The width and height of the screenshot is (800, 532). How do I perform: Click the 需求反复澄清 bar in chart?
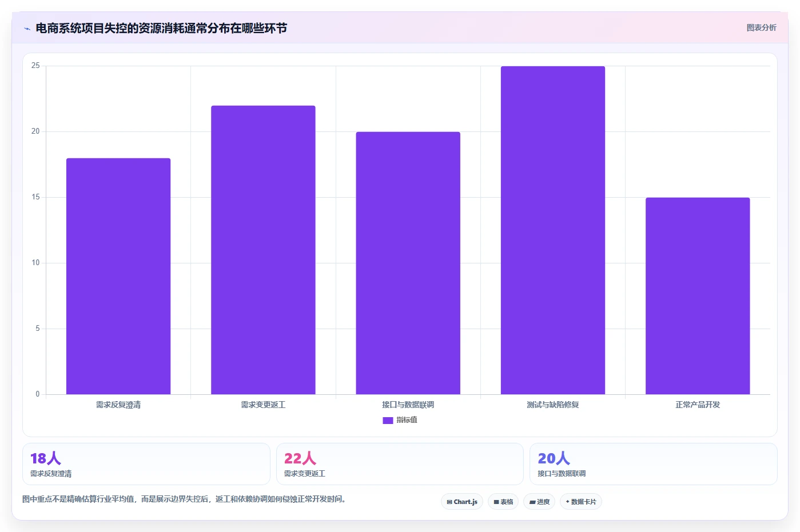click(x=118, y=276)
